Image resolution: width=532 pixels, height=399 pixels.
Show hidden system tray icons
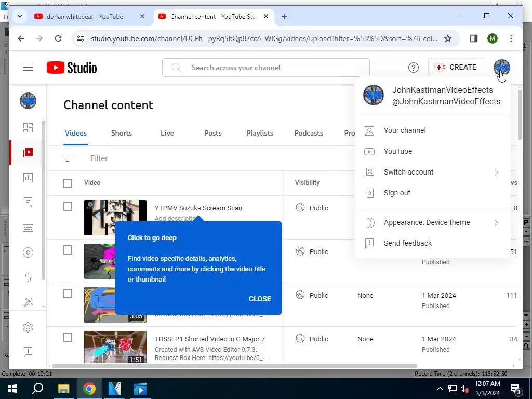click(440, 389)
